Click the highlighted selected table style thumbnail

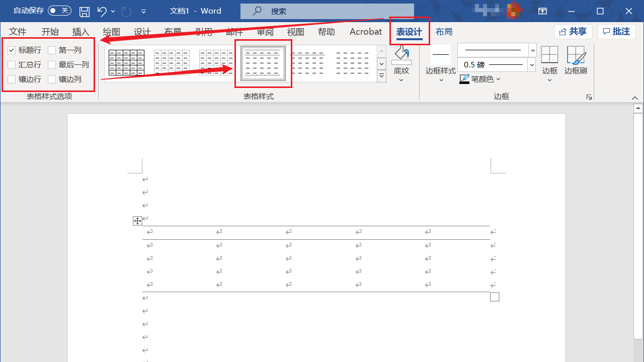pos(263,63)
